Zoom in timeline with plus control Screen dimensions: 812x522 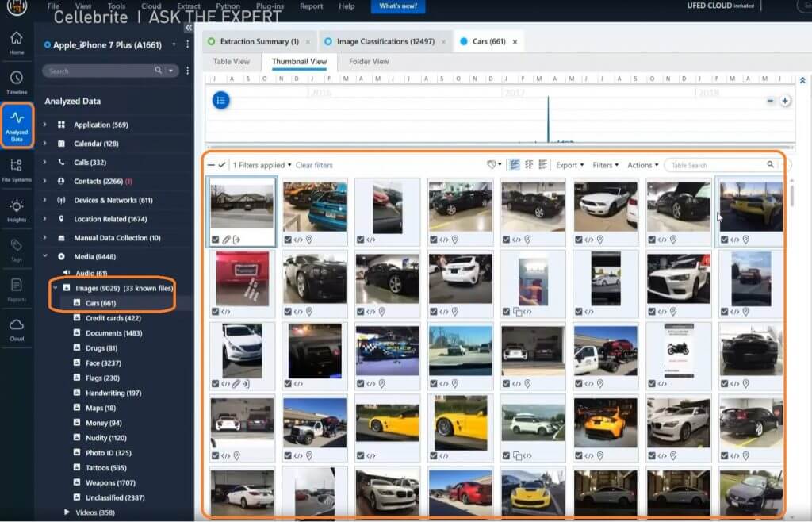(x=785, y=101)
